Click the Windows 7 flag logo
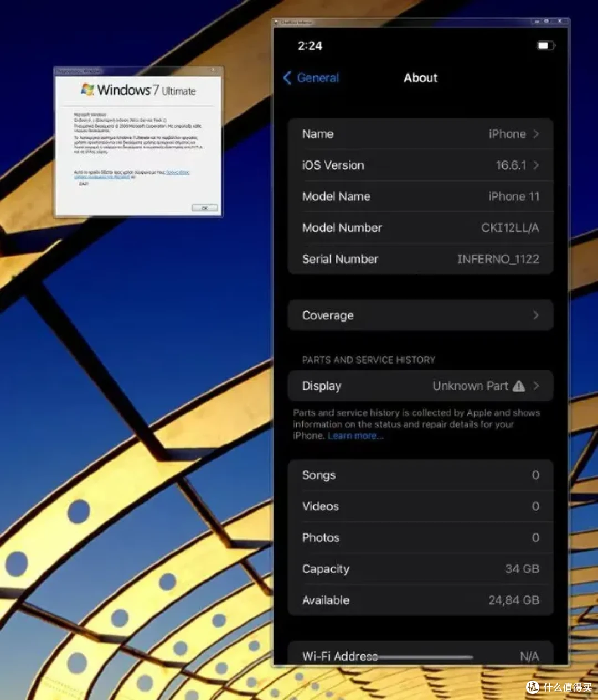This screenshot has width=598, height=700. pyautogui.click(x=87, y=89)
